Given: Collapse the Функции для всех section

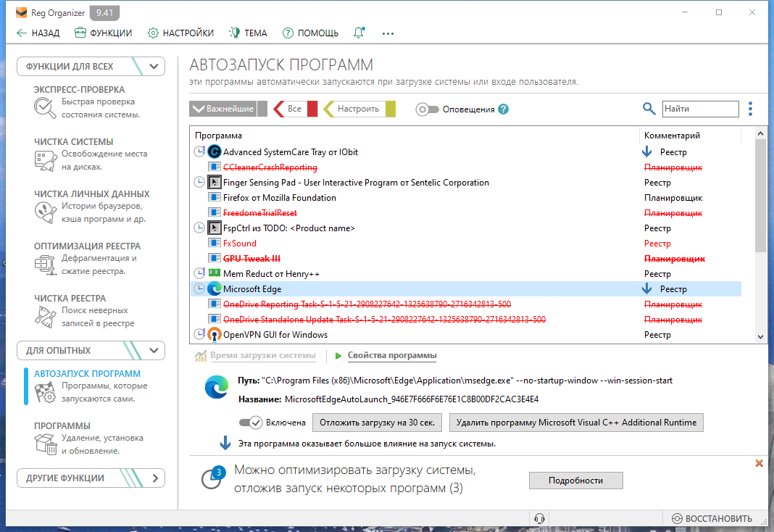Looking at the screenshot, I should (x=154, y=66).
